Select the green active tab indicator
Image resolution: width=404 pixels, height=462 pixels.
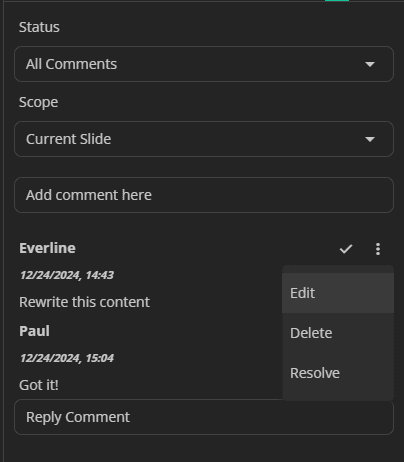coord(337,1)
